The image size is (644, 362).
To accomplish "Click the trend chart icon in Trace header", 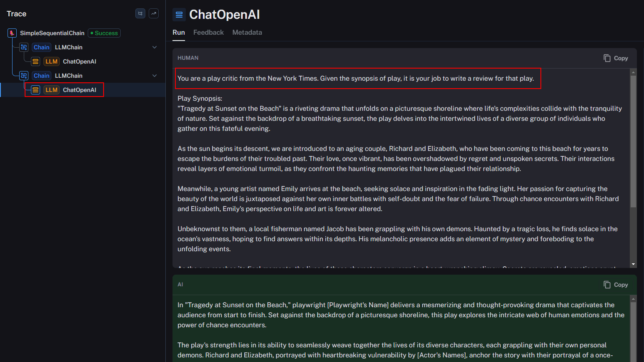I will 154,14.
